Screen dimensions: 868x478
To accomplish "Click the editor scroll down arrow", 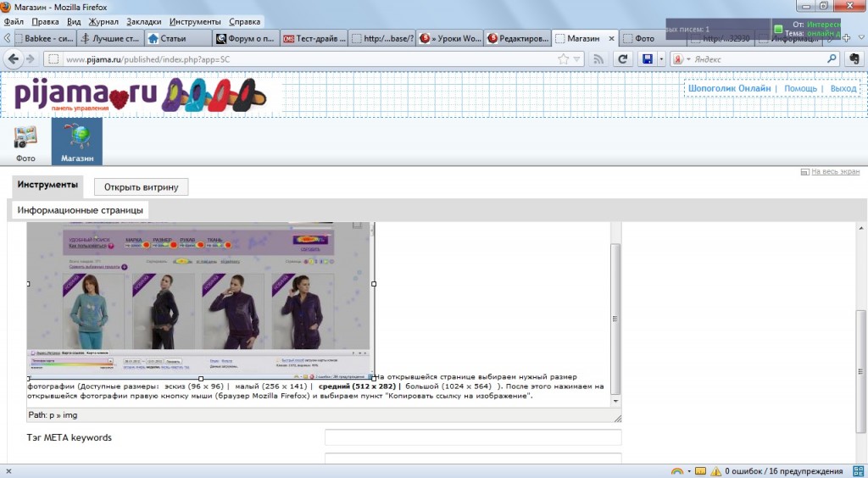I will (615, 401).
